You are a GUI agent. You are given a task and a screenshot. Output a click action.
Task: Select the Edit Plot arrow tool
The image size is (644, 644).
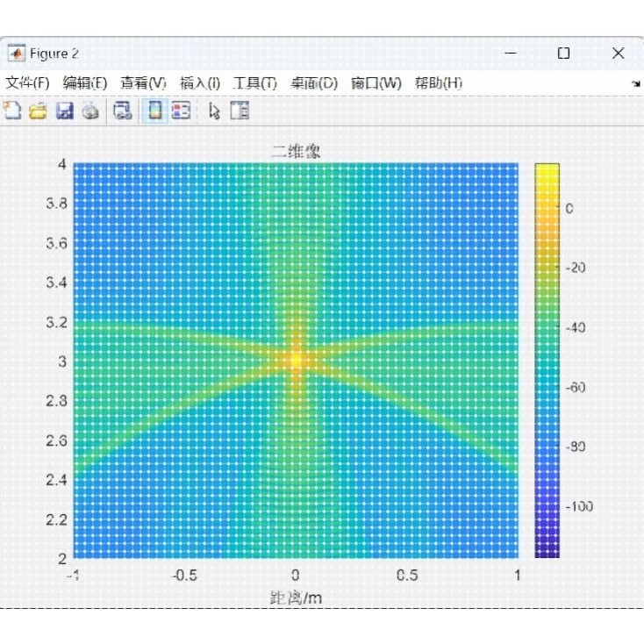point(214,111)
